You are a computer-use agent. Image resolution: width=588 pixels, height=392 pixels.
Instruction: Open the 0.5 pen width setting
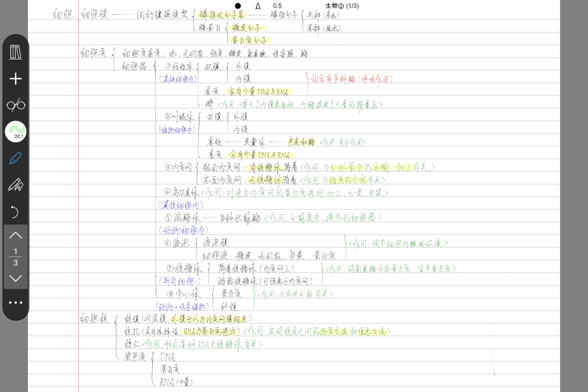point(277,6)
